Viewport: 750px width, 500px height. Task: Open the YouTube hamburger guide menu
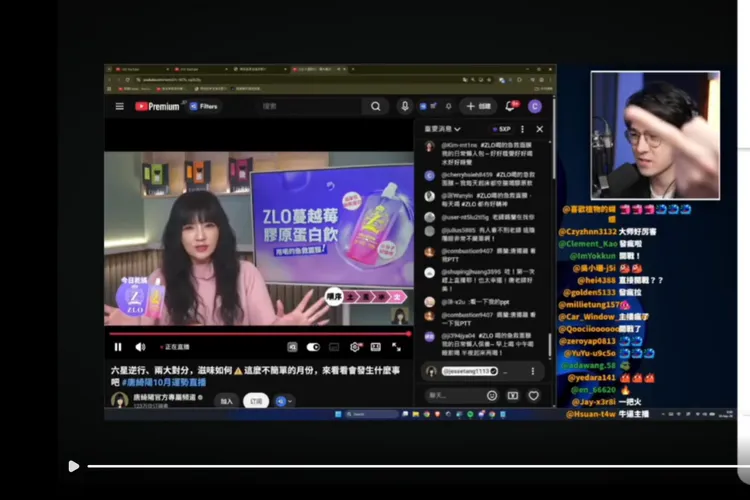click(120, 106)
